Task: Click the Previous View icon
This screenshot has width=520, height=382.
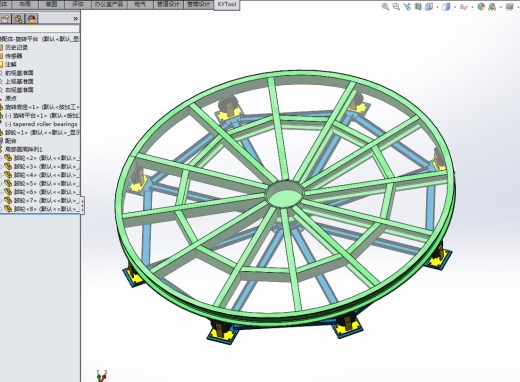Action: 407,6
